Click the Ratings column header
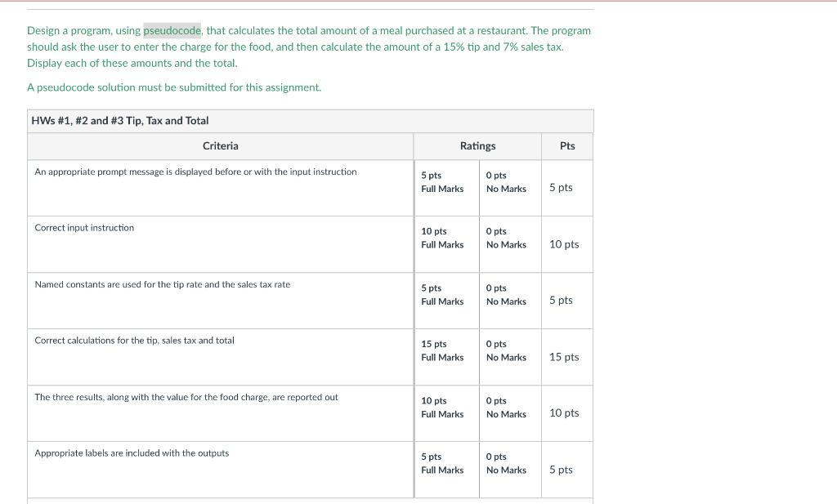This screenshot has height=504, width=837. point(477,146)
